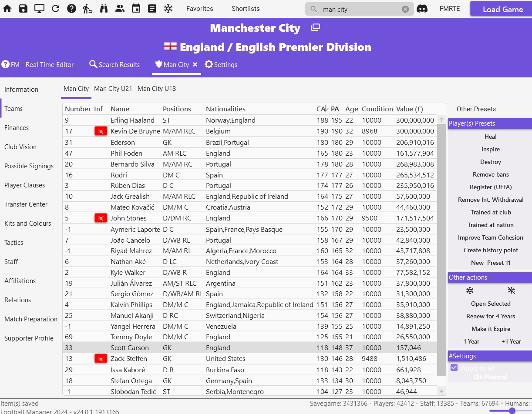The image size is (532, 414).
Task: Open the Settings tab
Action: (x=221, y=64)
